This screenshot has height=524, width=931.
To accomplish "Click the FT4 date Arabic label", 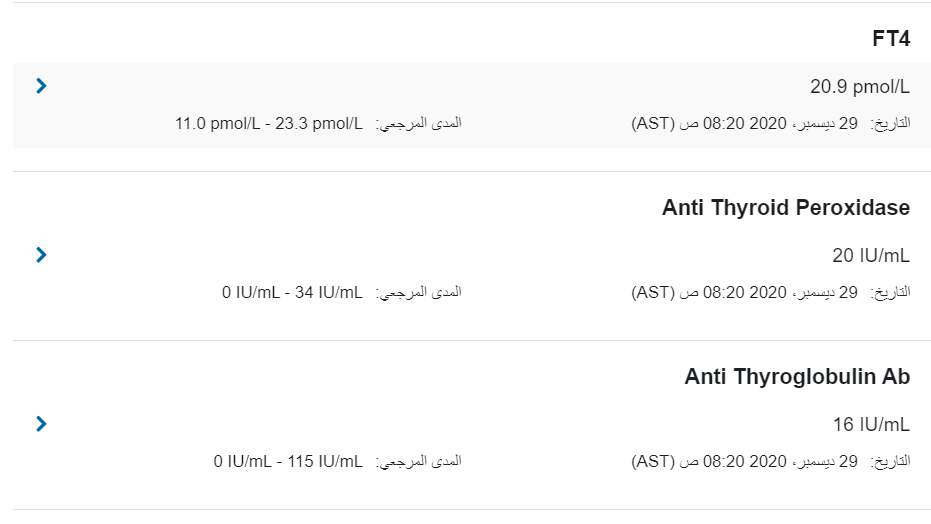I will (890, 123).
